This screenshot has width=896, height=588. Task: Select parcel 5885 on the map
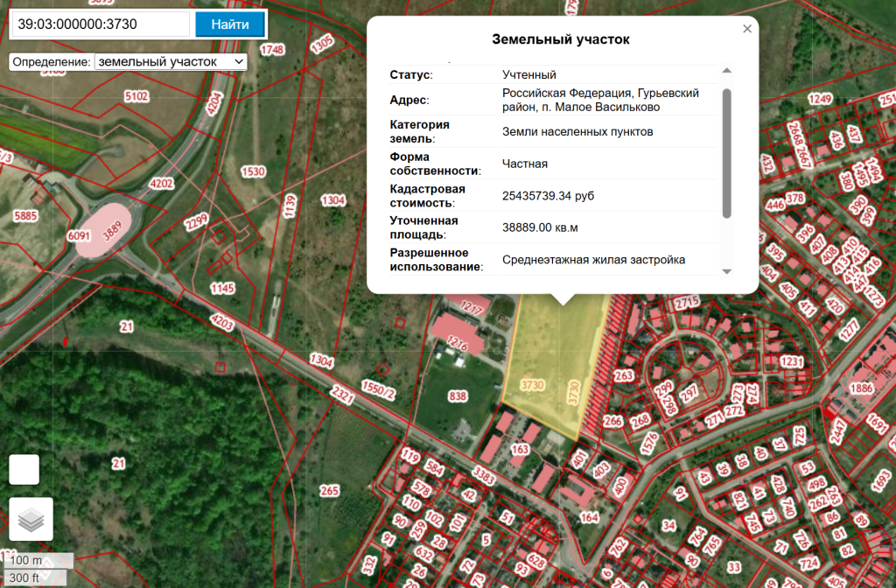(26, 215)
